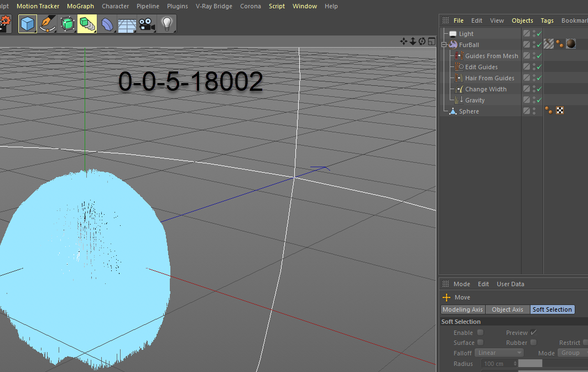Select Guides From Mesh in object list
This screenshot has width=588, height=372.
pyautogui.click(x=491, y=56)
